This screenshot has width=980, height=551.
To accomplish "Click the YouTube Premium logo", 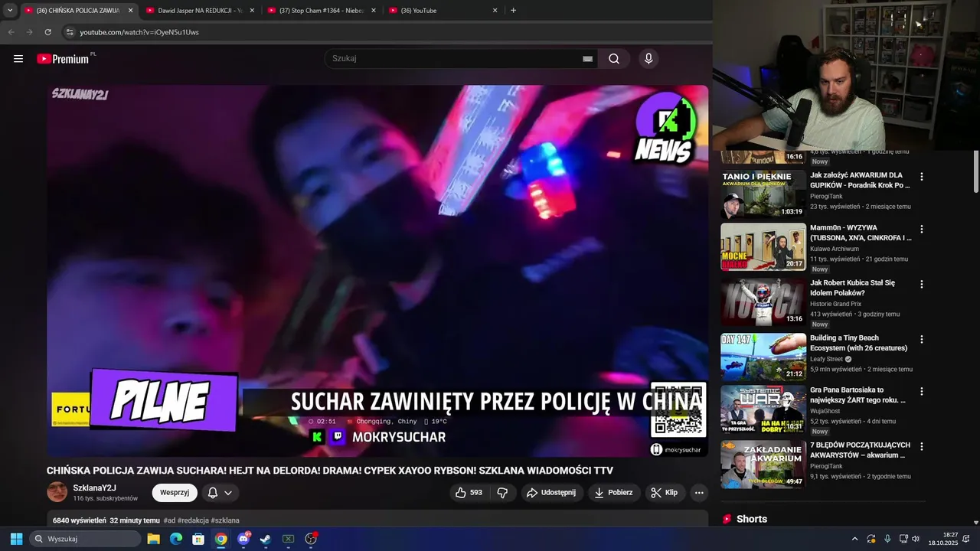I will (x=64, y=59).
